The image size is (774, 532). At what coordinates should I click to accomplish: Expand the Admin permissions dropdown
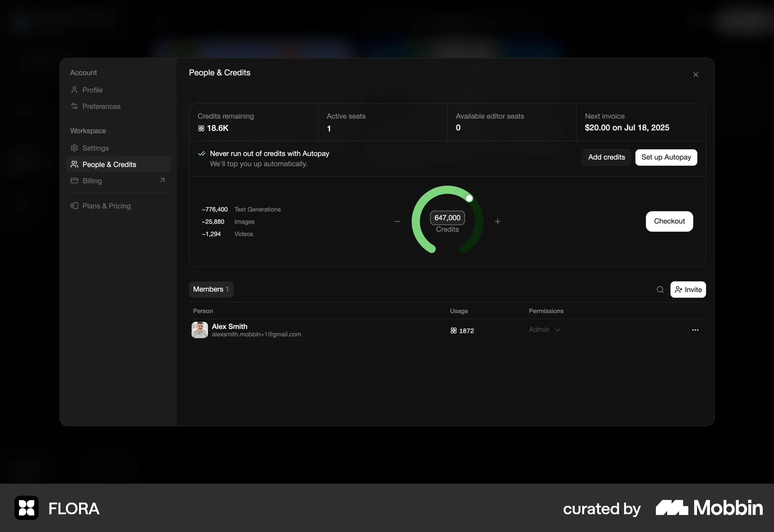pyautogui.click(x=544, y=330)
